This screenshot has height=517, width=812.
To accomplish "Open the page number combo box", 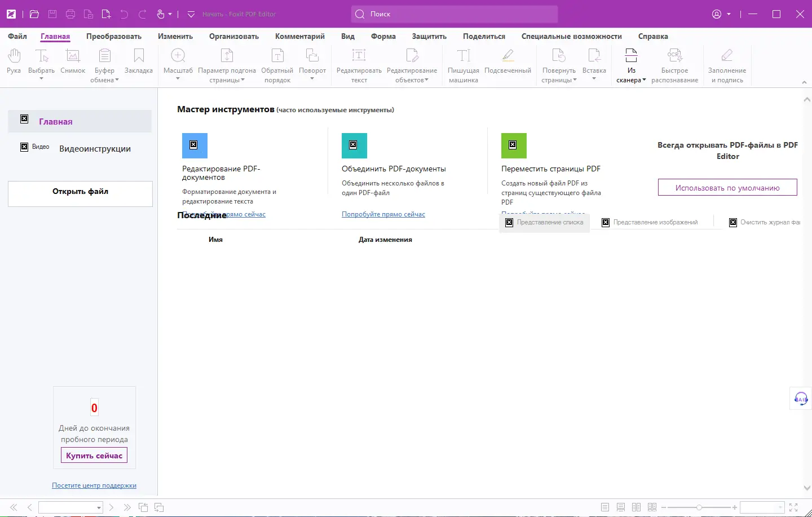I will click(x=70, y=507).
